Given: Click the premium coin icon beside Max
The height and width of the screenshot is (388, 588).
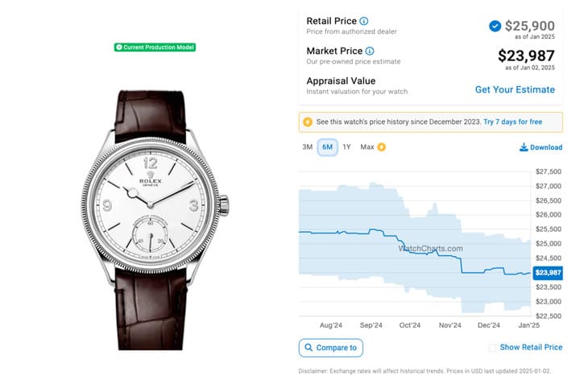Looking at the screenshot, I should coord(381,147).
